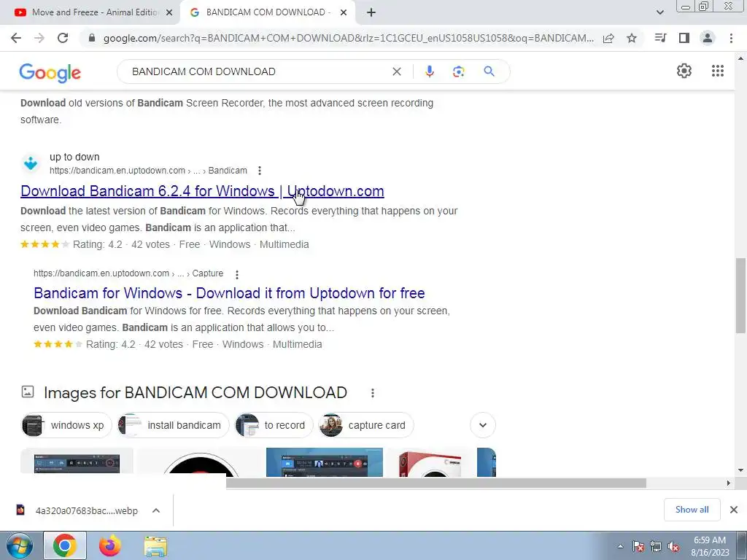Search by image with Google Lens
This screenshot has width=747, height=560.
pyautogui.click(x=458, y=71)
